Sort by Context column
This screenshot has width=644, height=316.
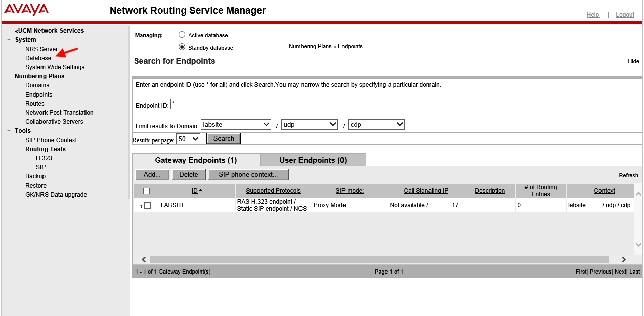(x=605, y=191)
